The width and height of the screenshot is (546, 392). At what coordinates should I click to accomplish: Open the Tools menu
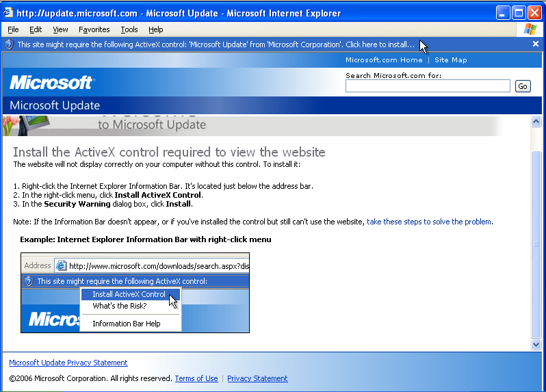pos(129,29)
